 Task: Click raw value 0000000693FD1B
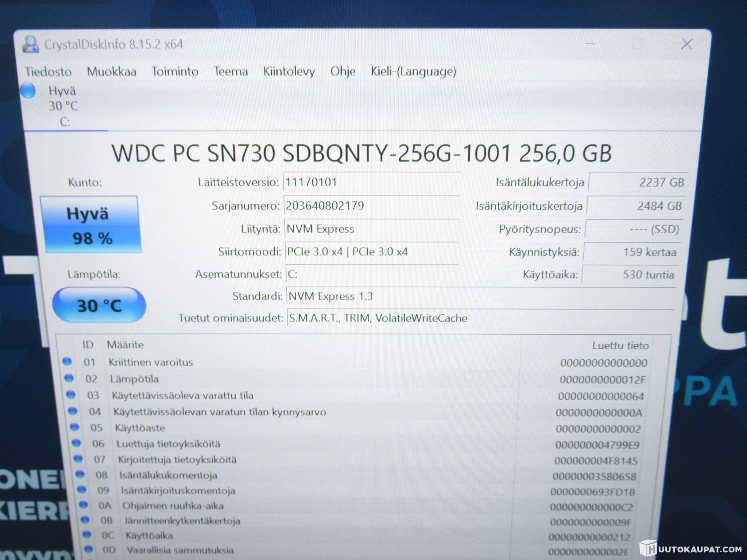click(x=593, y=492)
